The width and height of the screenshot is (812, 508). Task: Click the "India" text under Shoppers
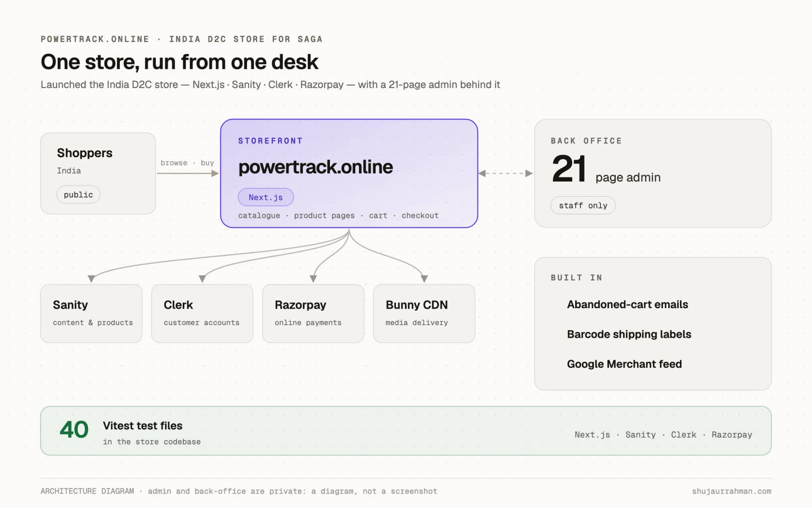(x=69, y=171)
